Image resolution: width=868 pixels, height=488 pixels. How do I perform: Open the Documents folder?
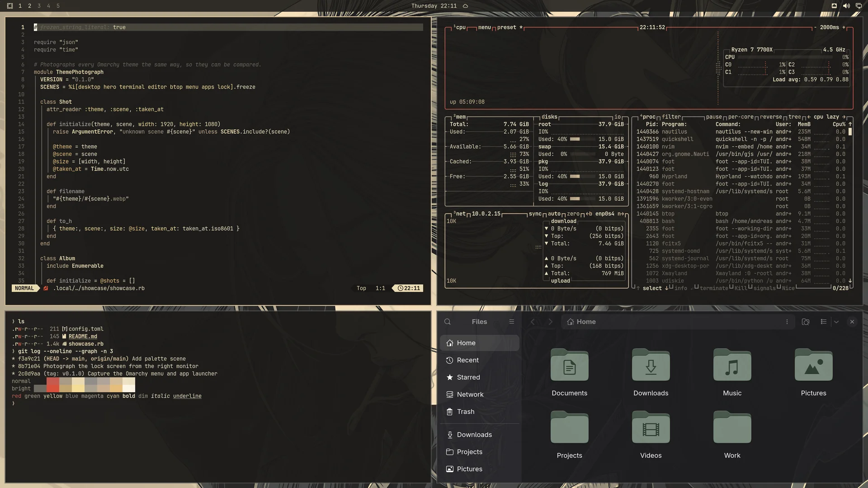point(570,373)
